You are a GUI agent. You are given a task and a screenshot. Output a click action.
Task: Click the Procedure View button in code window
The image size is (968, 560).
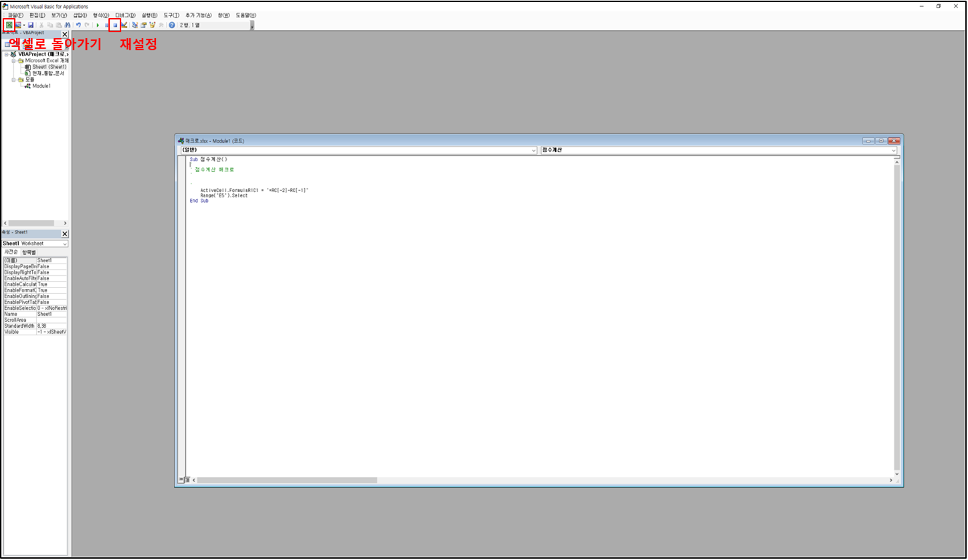pyautogui.click(x=181, y=480)
